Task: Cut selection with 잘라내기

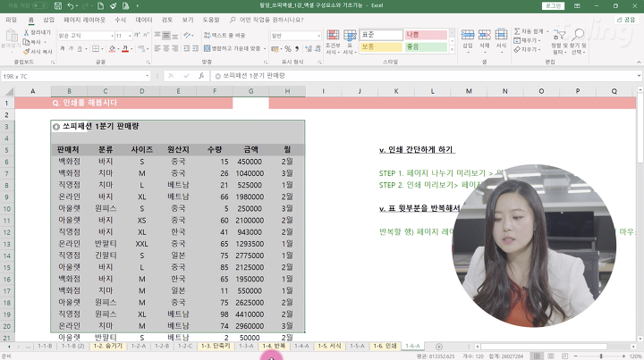Action: coord(37,32)
